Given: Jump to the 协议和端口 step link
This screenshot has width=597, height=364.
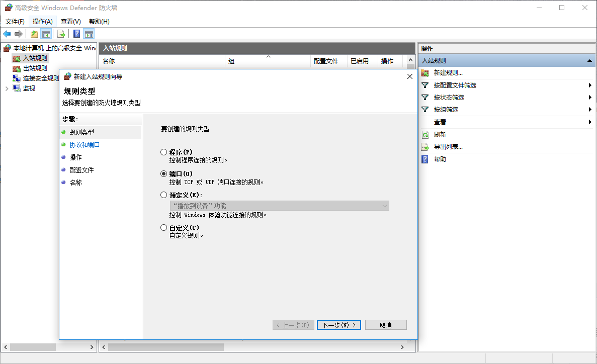Looking at the screenshot, I should tap(84, 145).
